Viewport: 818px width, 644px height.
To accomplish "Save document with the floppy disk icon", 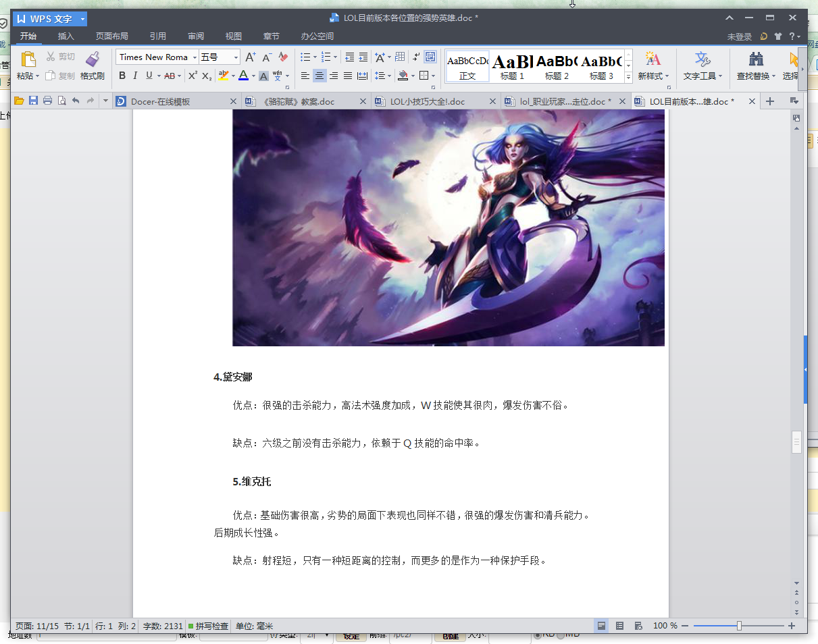I will (x=33, y=101).
